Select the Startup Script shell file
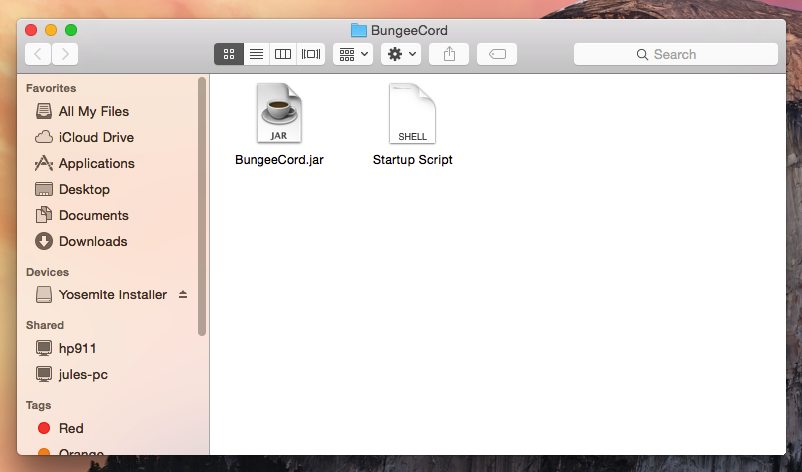 coord(412,114)
